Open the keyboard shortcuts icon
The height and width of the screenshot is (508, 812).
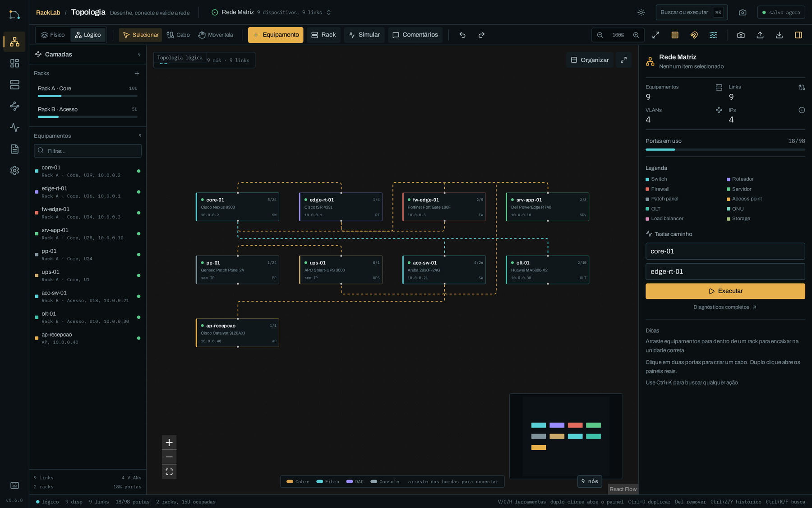click(14, 485)
